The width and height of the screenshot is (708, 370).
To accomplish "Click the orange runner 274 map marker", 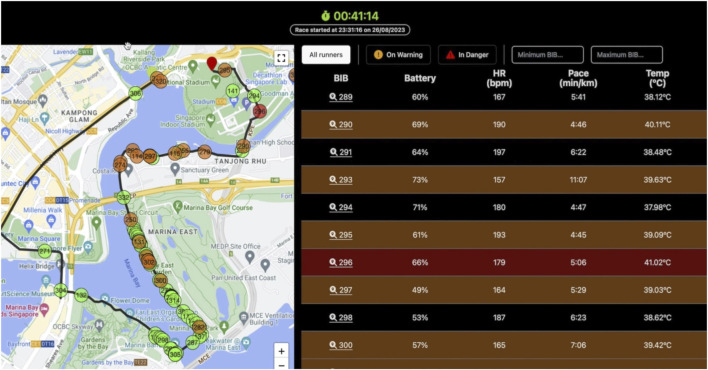I will [120, 165].
